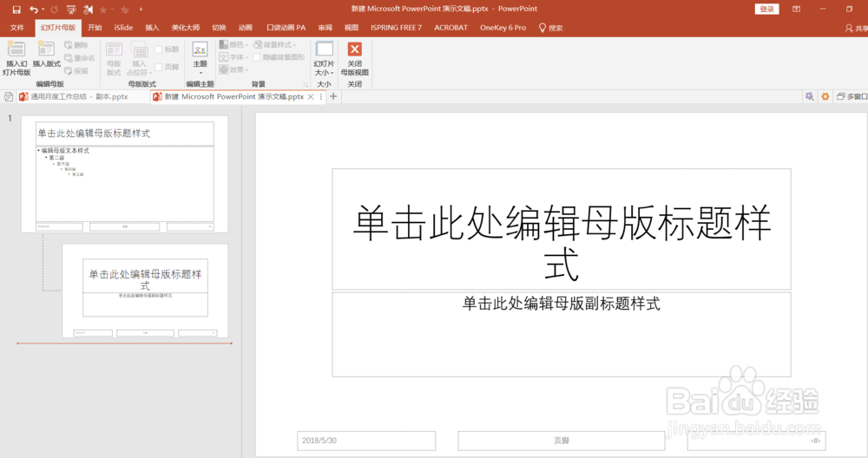Click the purple wand icon on tab bar
The height and width of the screenshot is (458, 868).
[x=809, y=96]
